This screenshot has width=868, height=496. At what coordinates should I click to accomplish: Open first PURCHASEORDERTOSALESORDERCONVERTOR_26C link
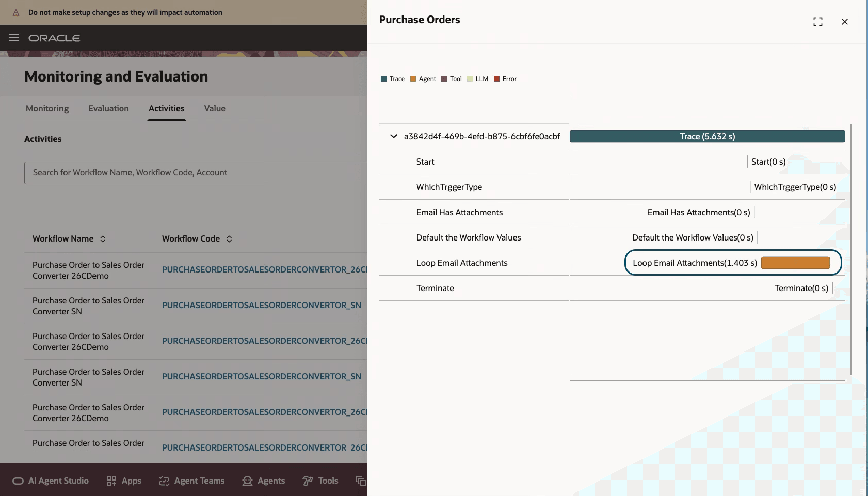(264, 269)
